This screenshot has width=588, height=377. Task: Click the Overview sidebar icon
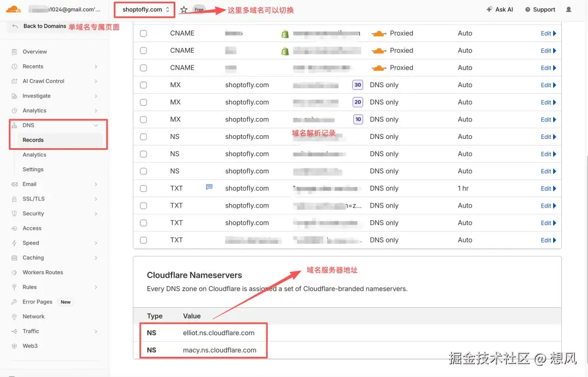(x=14, y=52)
